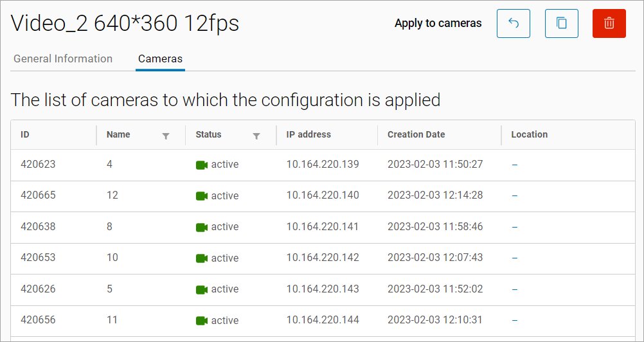
Task: Click the IP address column header
Action: pyautogui.click(x=309, y=135)
